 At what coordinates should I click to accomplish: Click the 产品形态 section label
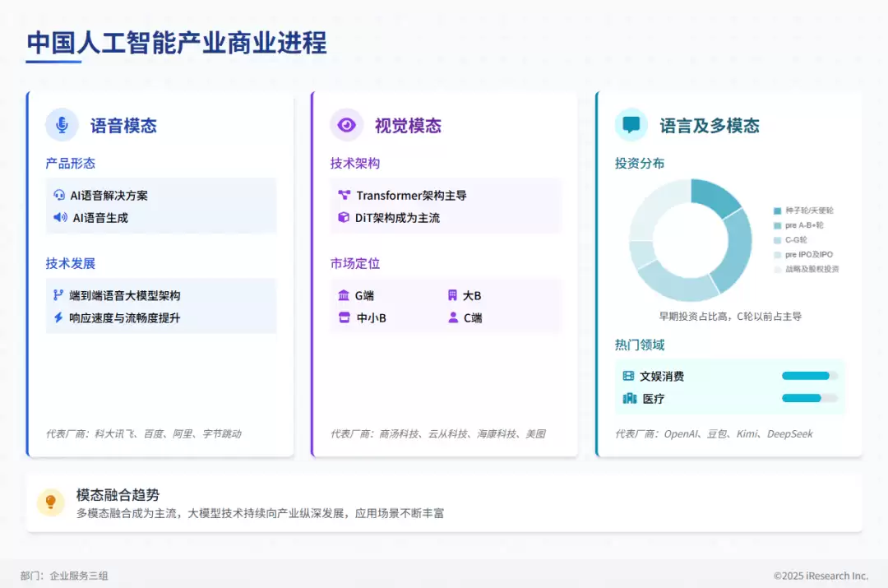pos(70,164)
